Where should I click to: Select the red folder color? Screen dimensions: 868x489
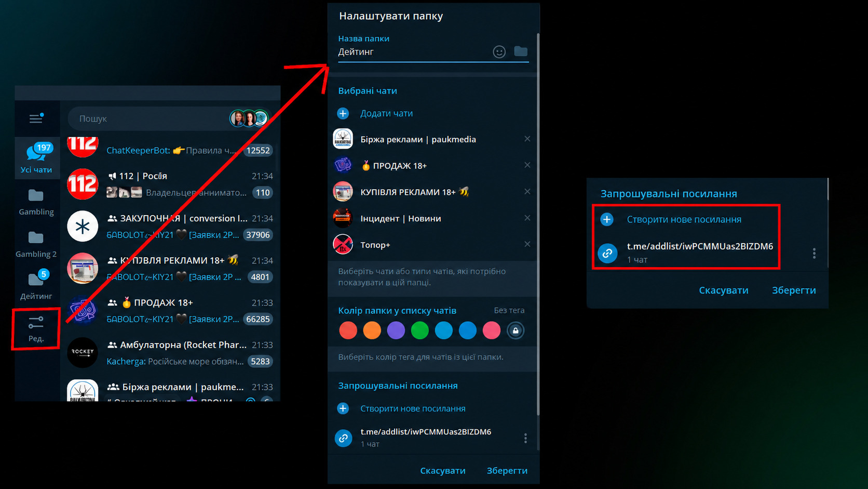point(348,330)
